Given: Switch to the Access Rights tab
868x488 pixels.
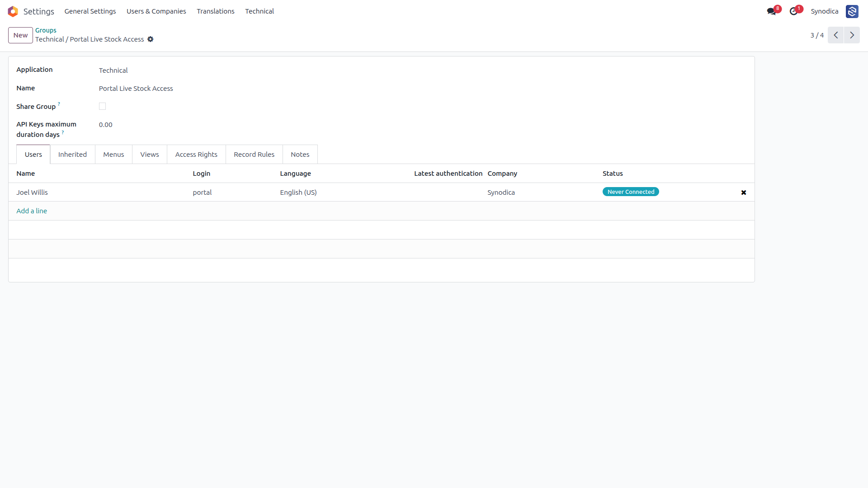Looking at the screenshot, I should (x=196, y=155).
